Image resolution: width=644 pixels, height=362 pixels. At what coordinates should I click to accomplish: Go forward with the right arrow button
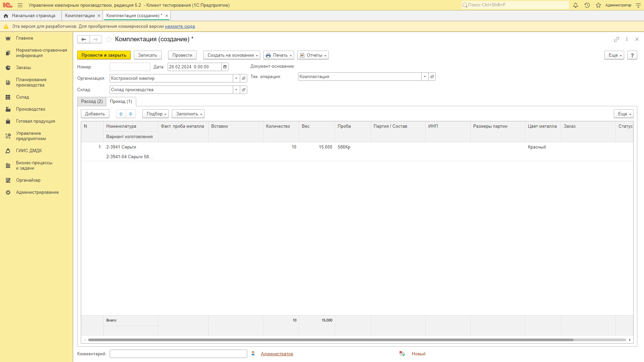point(96,39)
